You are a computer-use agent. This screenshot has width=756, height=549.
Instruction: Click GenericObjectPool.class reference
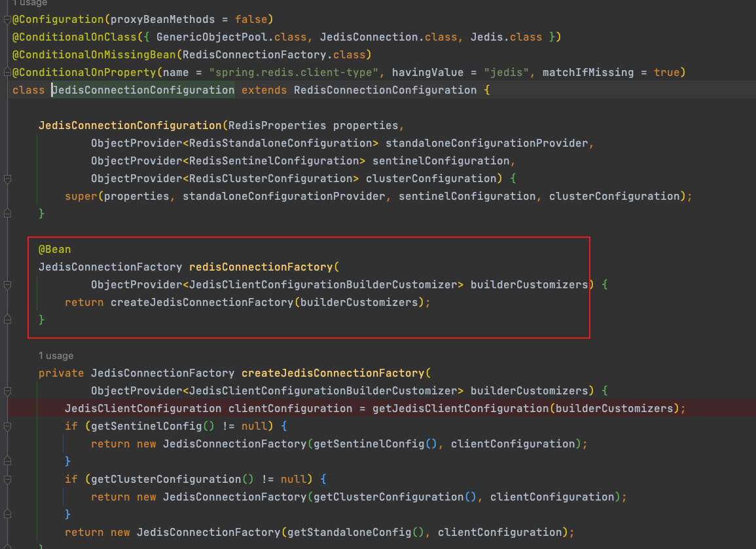tap(232, 37)
